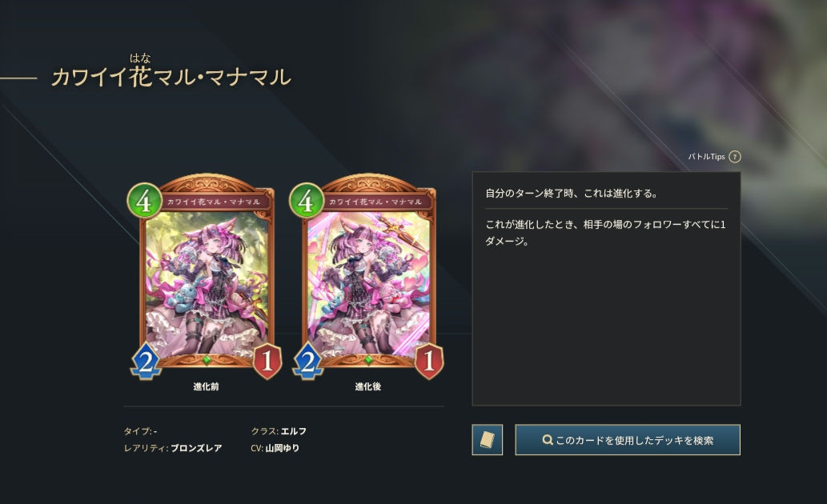Select the 進化後 card artwork
The image size is (827, 504).
coord(368,277)
